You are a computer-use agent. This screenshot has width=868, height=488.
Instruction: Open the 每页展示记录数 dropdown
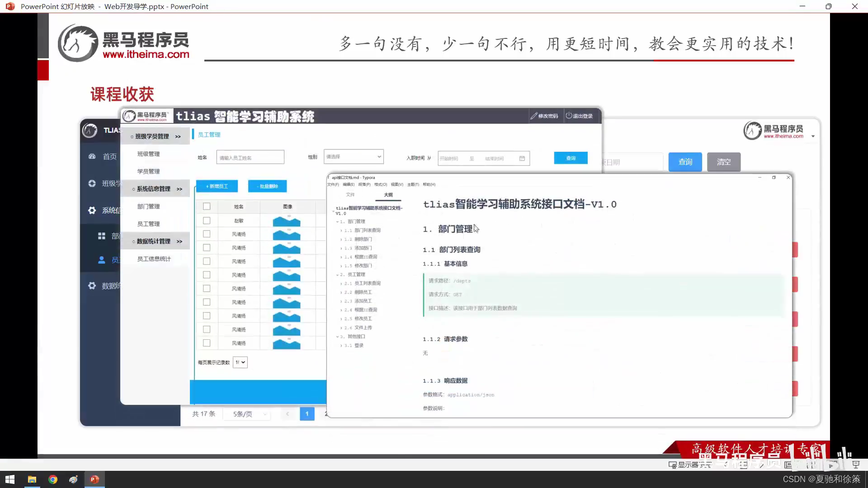(x=240, y=362)
